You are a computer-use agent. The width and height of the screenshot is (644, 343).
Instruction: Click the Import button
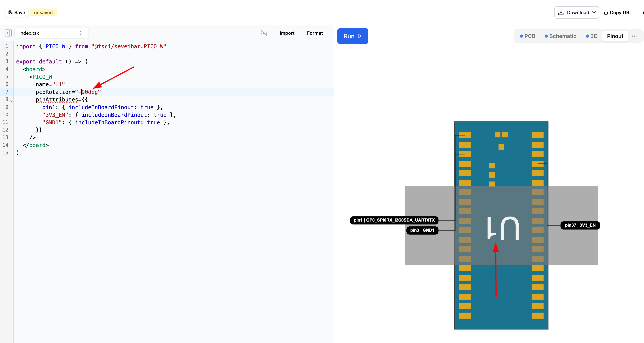tap(287, 33)
